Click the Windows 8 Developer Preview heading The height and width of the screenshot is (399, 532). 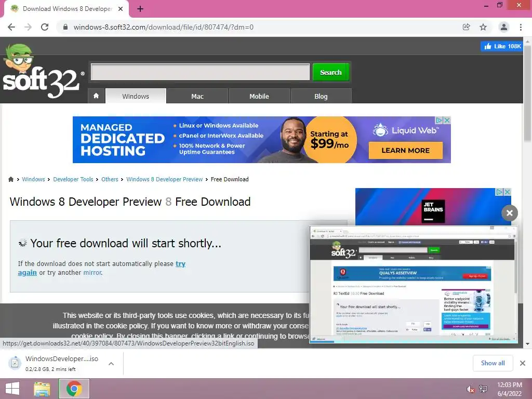point(130,202)
